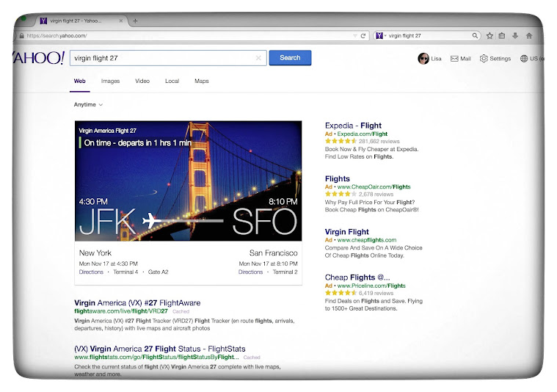This screenshot has height=392, width=557.
Task: Switch to the Images tab
Action: pyautogui.click(x=111, y=81)
